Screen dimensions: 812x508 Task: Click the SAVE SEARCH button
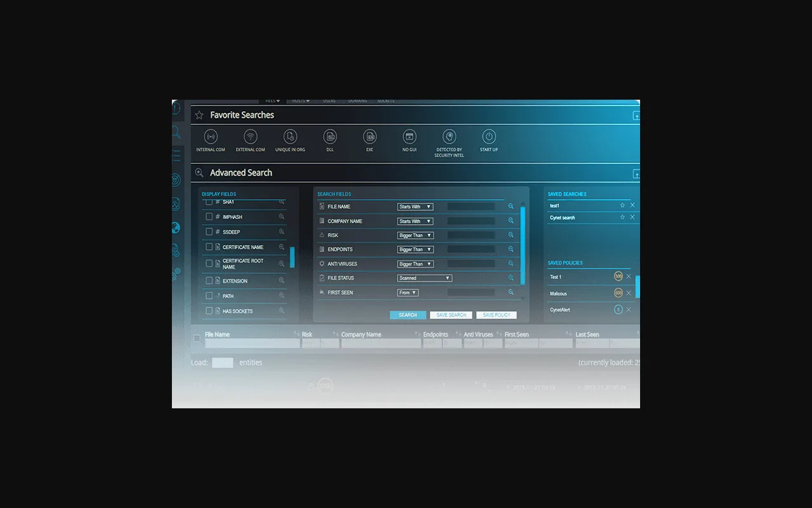click(x=451, y=315)
